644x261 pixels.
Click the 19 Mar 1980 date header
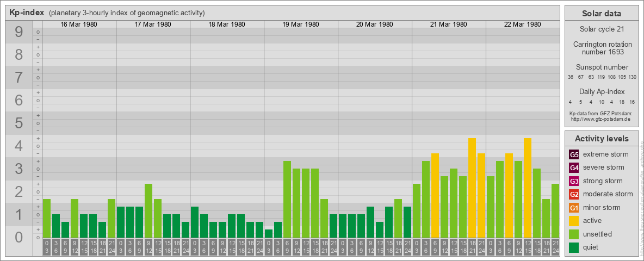301,24
